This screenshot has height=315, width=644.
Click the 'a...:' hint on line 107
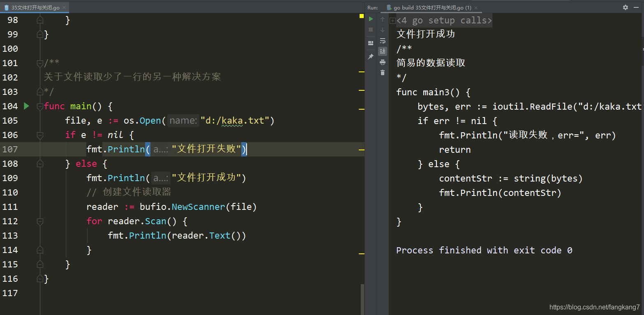click(x=161, y=149)
